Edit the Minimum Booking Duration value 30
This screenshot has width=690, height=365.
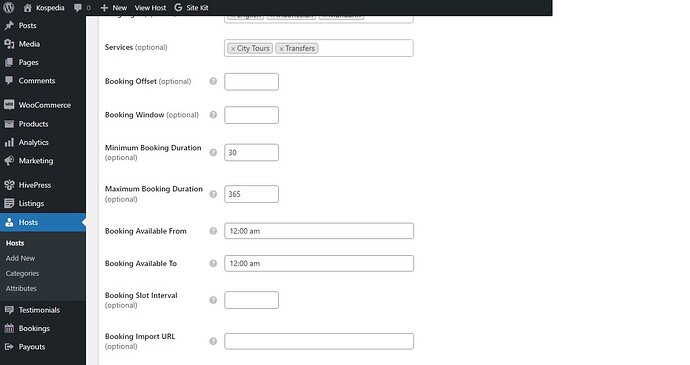[251, 152]
